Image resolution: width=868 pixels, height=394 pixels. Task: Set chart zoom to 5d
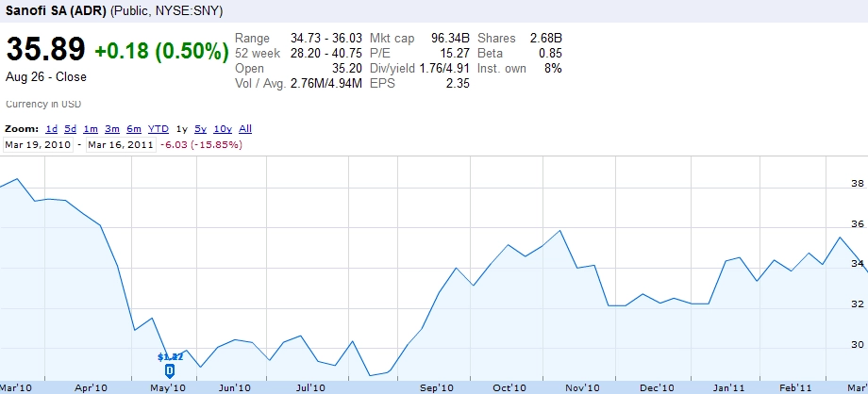(71, 129)
